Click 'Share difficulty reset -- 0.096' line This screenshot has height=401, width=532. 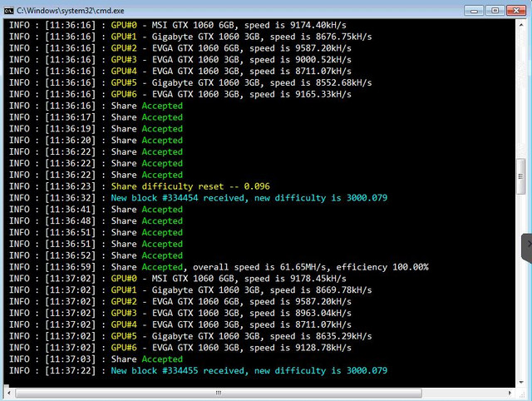click(x=140, y=186)
